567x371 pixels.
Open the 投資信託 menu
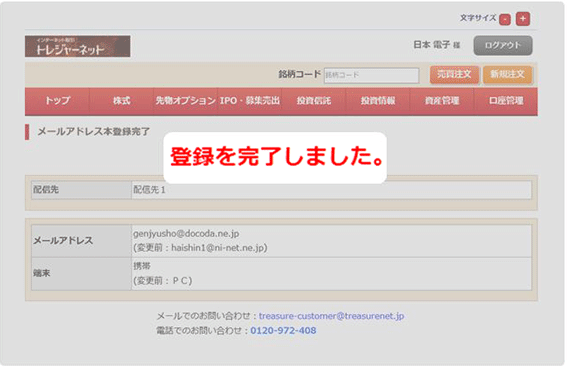point(314,101)
